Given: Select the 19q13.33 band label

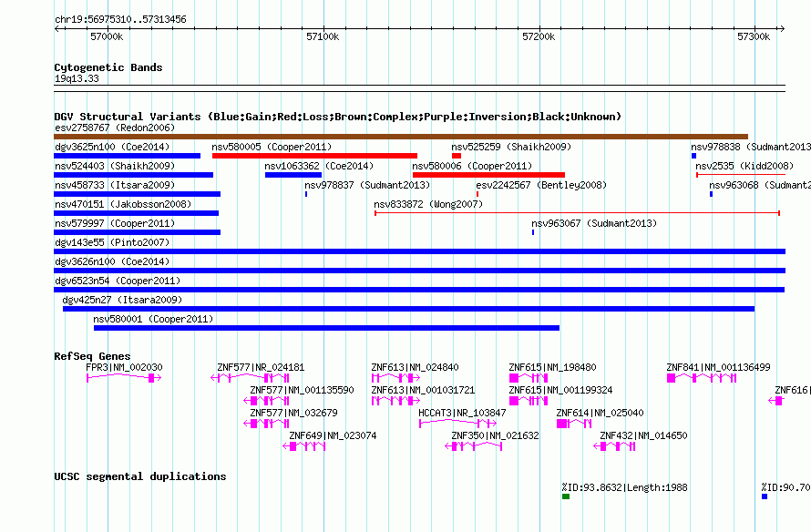Looking at the screenshot, I should (x=77, y=78).
